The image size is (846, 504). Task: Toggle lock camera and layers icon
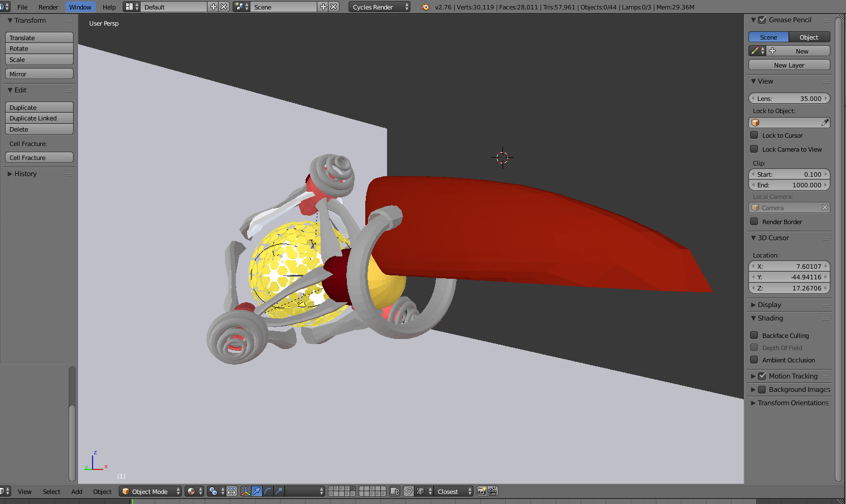[x=395, y=491]
